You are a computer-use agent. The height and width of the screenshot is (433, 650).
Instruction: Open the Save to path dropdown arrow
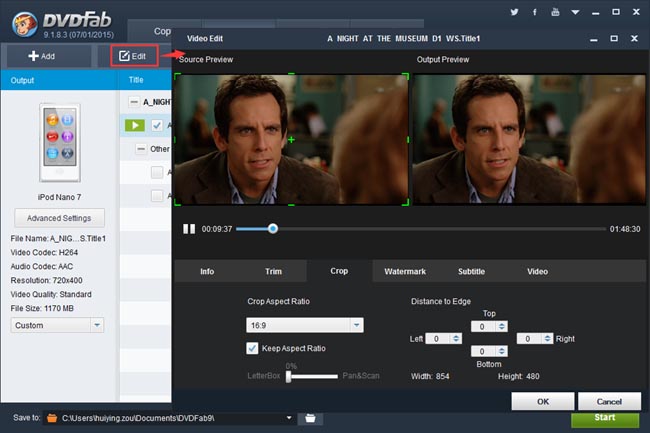coord(289,418)
